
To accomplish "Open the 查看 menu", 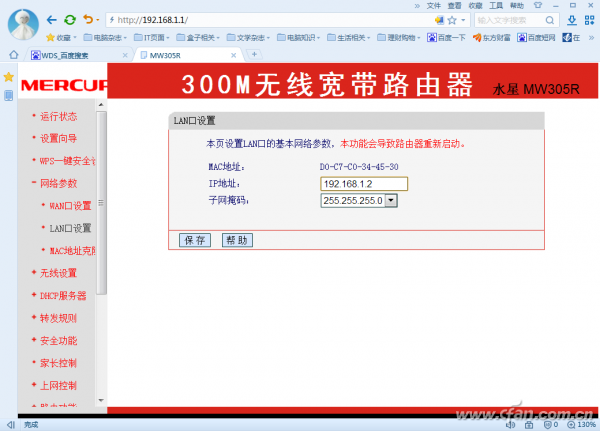I will (x=455, y=5).
